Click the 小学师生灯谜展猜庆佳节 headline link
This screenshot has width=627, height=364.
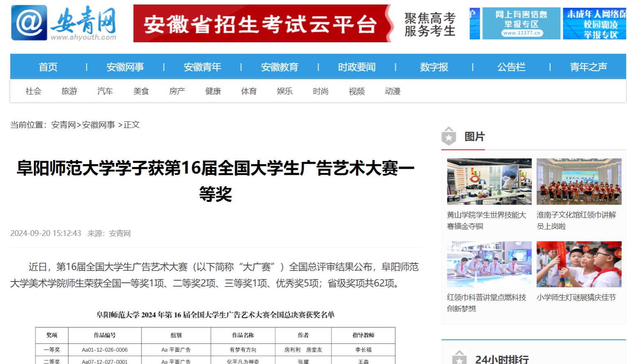tap(576, 298)
